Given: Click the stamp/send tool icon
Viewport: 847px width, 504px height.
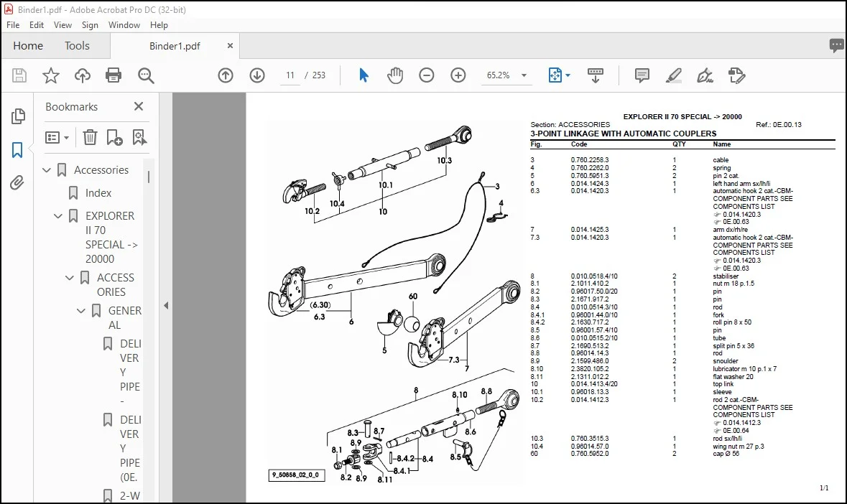Looking at the screenshot, I should click(x=736, y=75).
